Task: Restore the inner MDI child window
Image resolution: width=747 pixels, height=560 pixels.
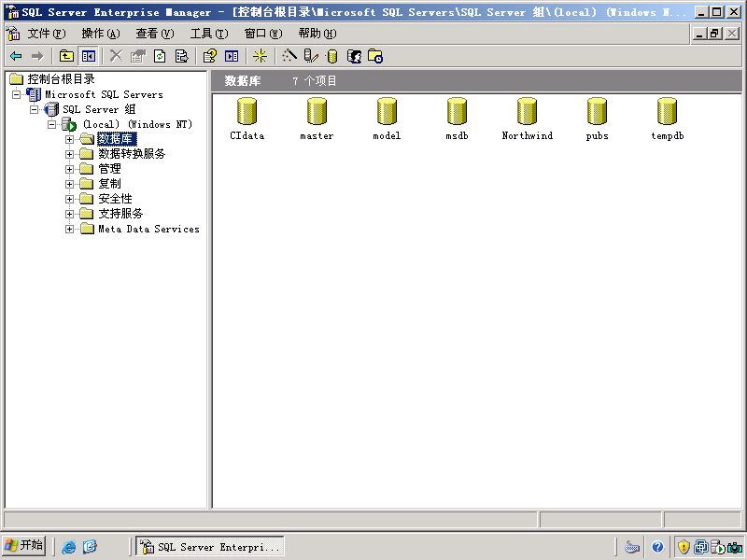Action: [714, 34]
